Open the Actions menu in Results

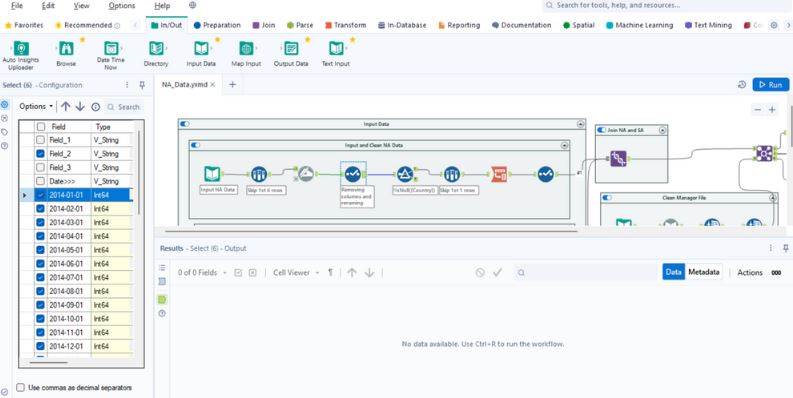coord(750,272)
